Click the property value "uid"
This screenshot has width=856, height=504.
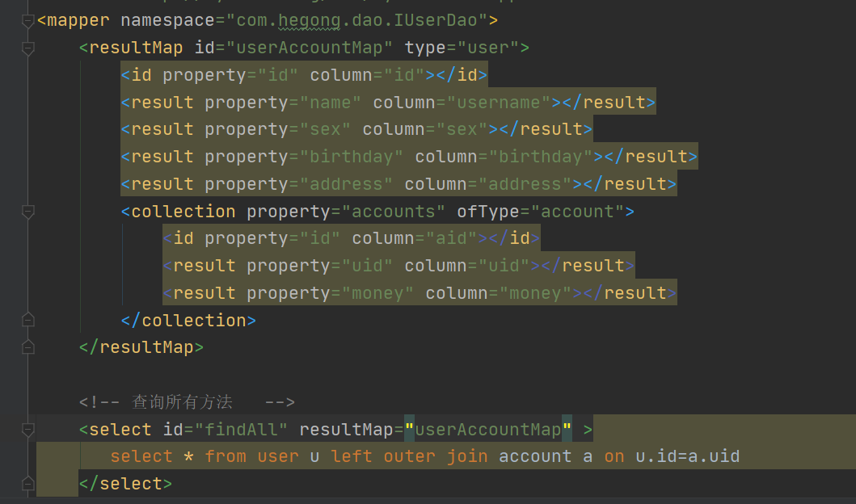pos(368,266)
